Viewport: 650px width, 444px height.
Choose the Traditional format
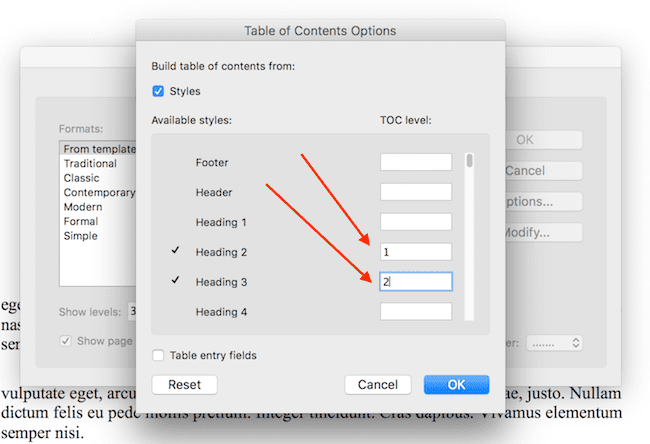tap(91, 163)
